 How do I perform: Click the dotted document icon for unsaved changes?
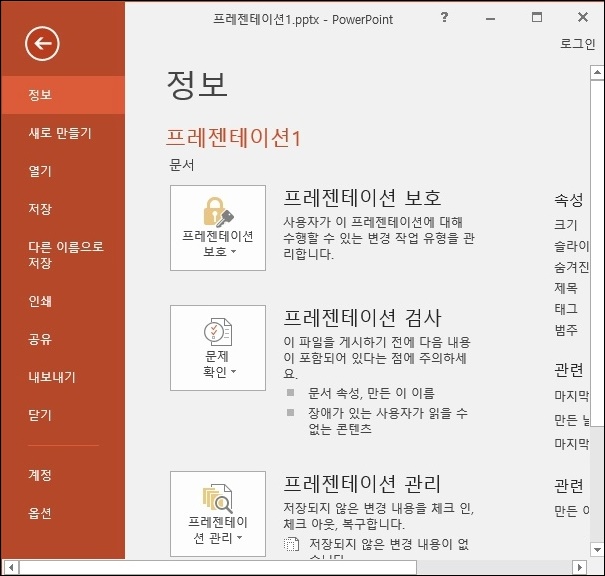point(292,544)
